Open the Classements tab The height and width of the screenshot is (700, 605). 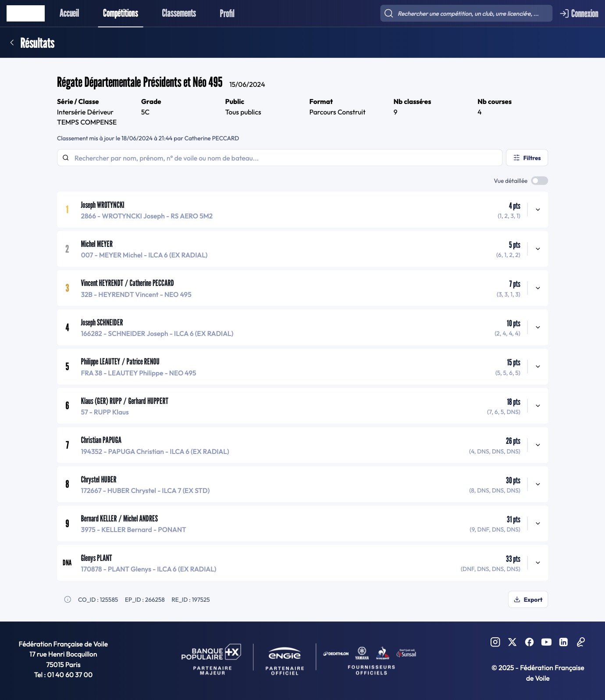179,14
